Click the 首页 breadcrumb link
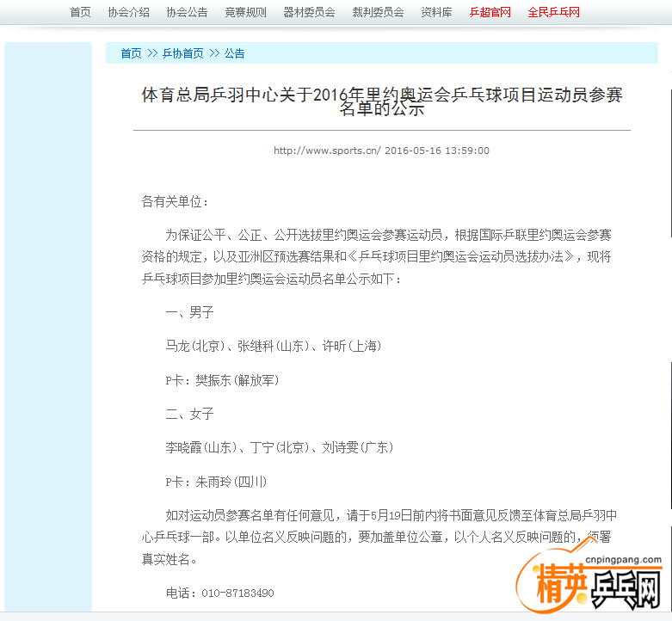672x621 pixels. pyautogui.click(x=131, y=53)
